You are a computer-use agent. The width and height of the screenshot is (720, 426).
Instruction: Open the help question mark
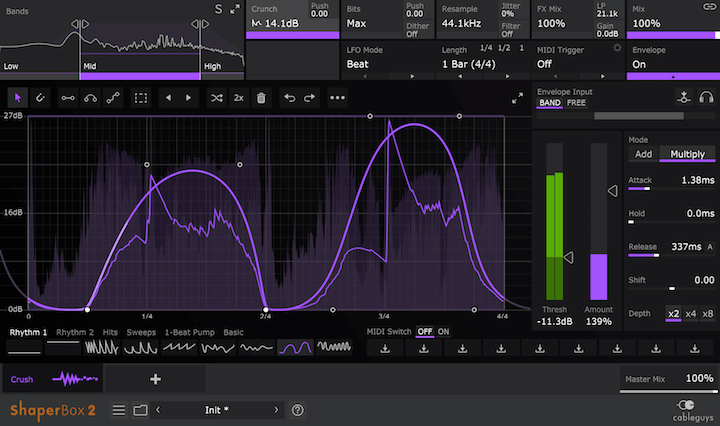[298, 410]
